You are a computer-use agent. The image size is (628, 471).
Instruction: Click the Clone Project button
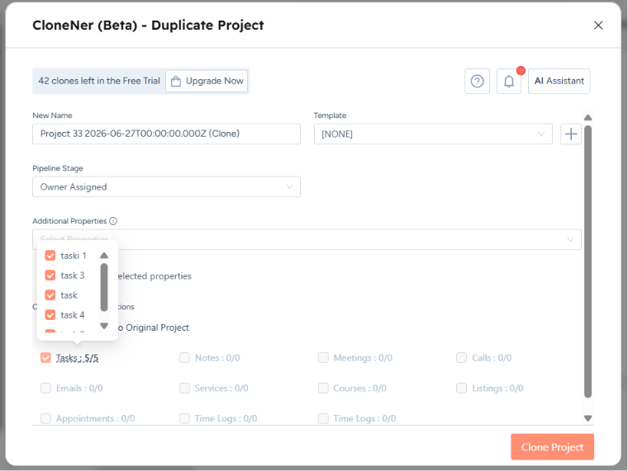tap(552, 447)
